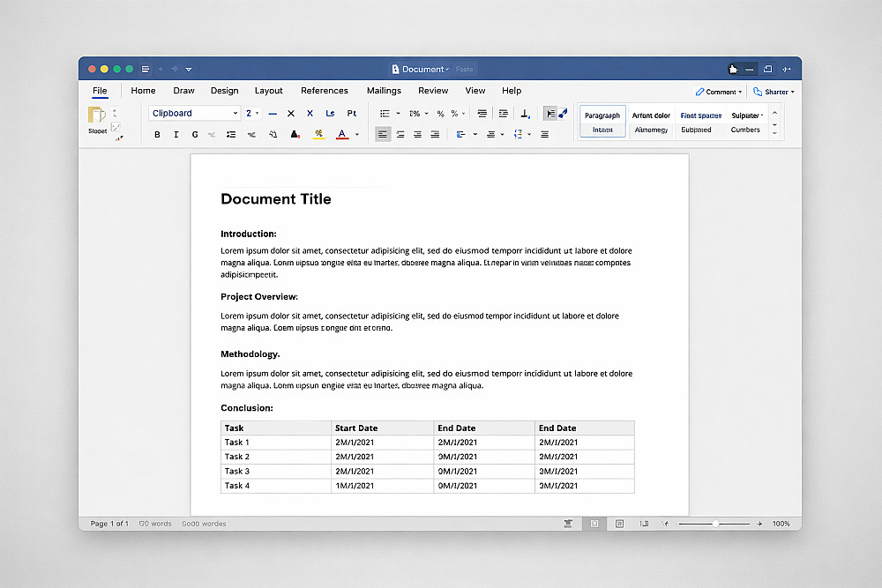Click the yellow text highlight icon
The width and height of the screenshot is (882, 588).
[318, 134]
